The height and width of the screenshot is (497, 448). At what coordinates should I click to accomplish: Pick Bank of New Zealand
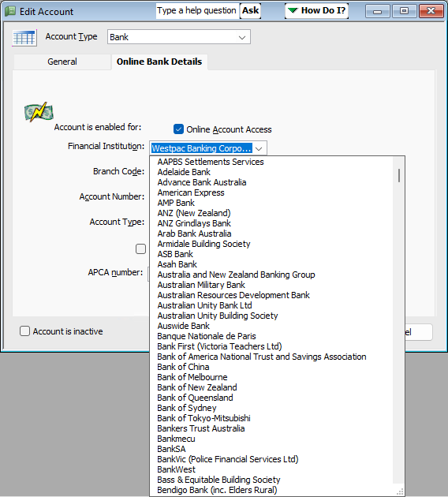click(197, 387)
